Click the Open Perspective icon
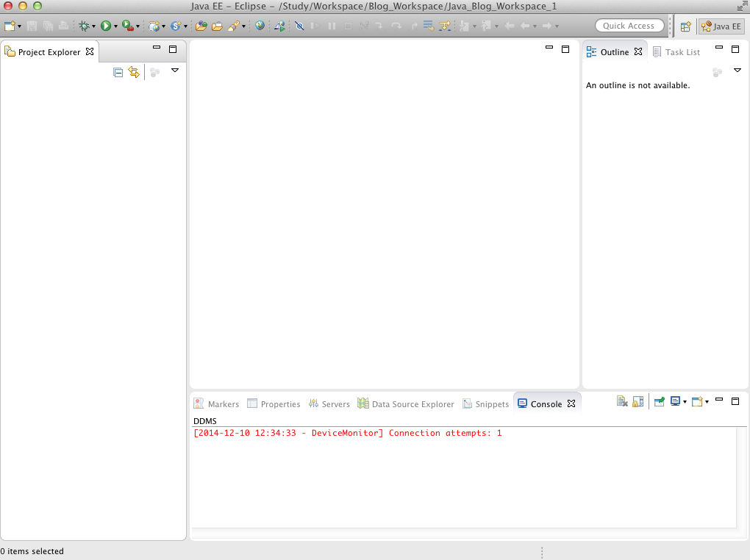The width and height of the screenshot is (750, 560). pyautogui.click(x=685, y=26)
